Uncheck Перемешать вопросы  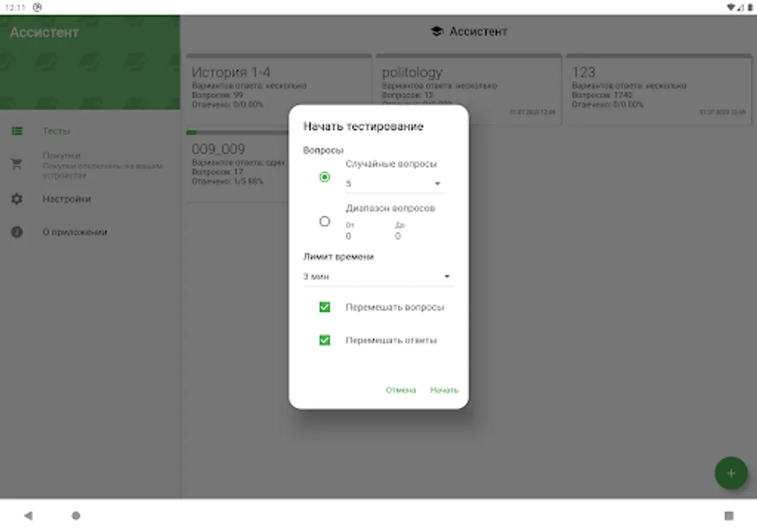click(324, 307)
